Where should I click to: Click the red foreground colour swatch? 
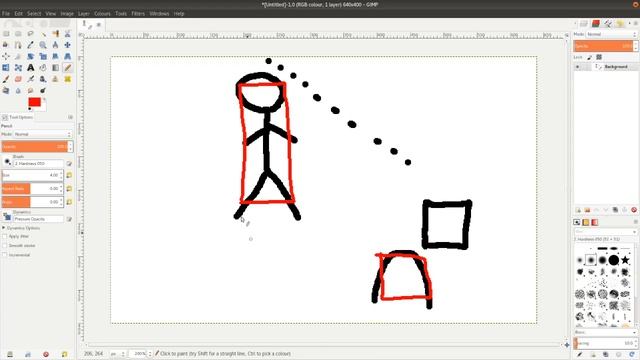click(x=34, y=102)
